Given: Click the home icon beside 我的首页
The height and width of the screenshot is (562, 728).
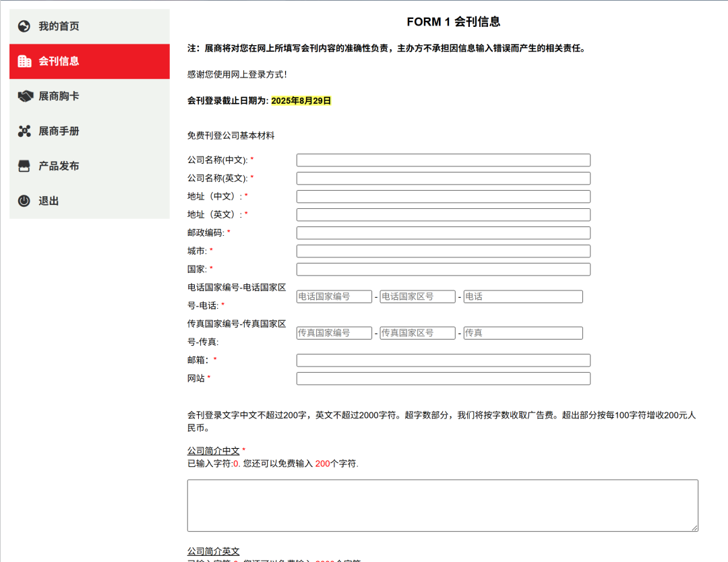Looking at the screenshot, I should [x=24, y=26].
